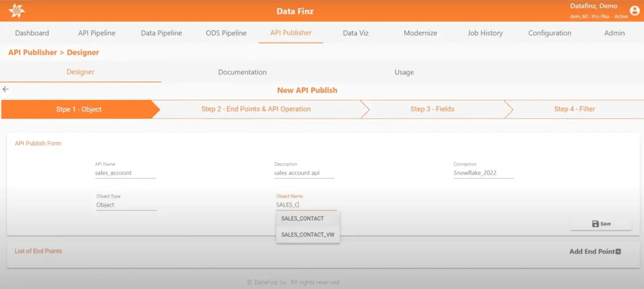Image resolution: width=644 pixels, height=289 pixels.
Task: Open the user profile avatar icon
Action: pyautogui.click(x=635, y=11)
